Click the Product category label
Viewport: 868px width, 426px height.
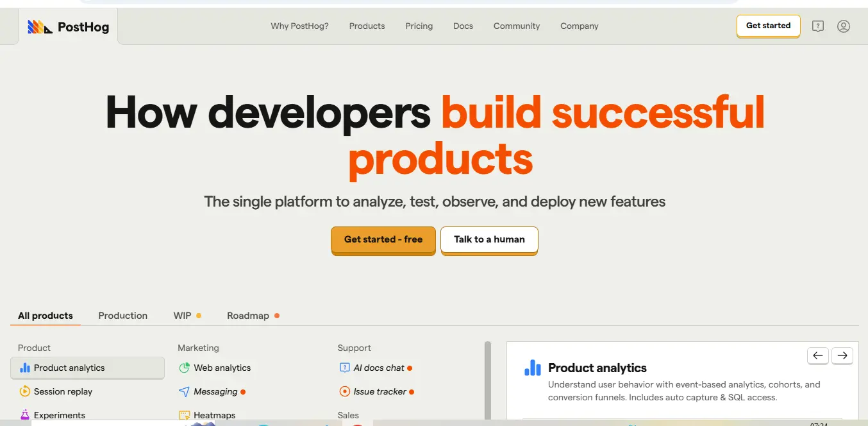tap(34, 348)
